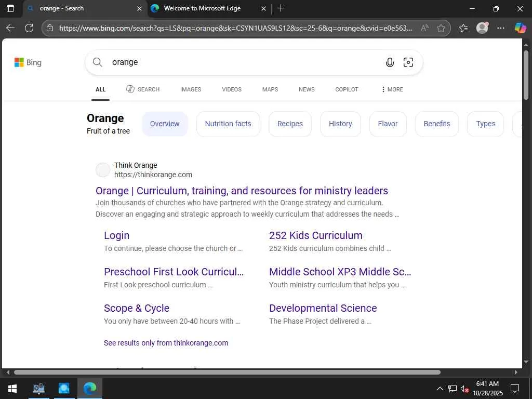This screenshot has height=399, width=532.
Task: Select the Recipes chip
Action: point(290,124)
